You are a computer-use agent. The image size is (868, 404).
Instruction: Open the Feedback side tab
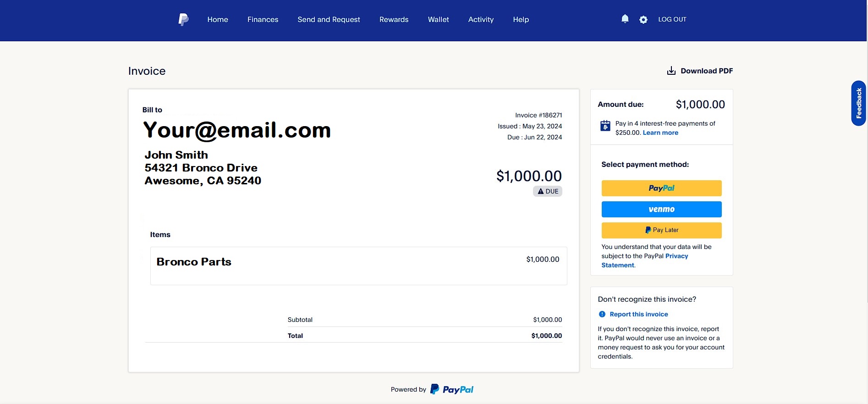coord(858,103)
